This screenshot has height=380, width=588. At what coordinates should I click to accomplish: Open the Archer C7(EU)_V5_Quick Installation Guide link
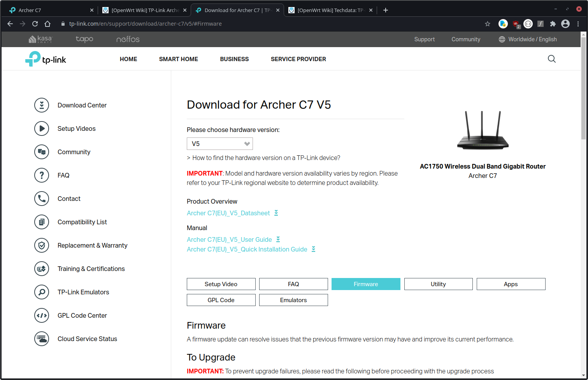(247, 249)
